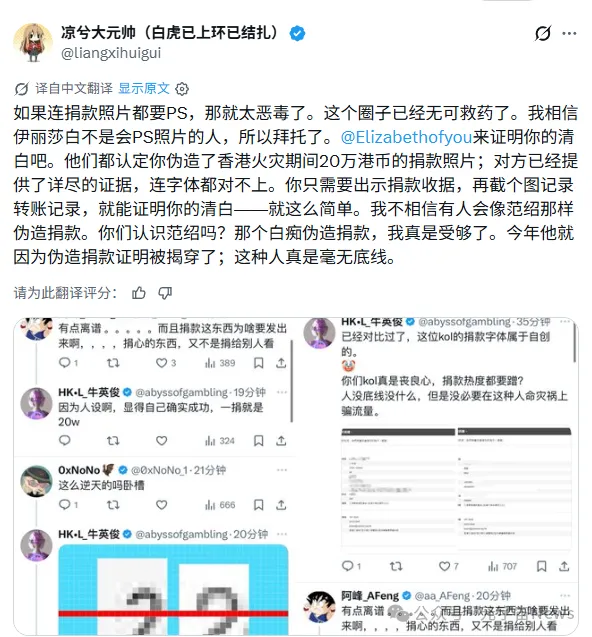View the 707 views analytics icon
The height and width of the screenshot is (637, 592).
pyautogui.click(x=493, y=566)
